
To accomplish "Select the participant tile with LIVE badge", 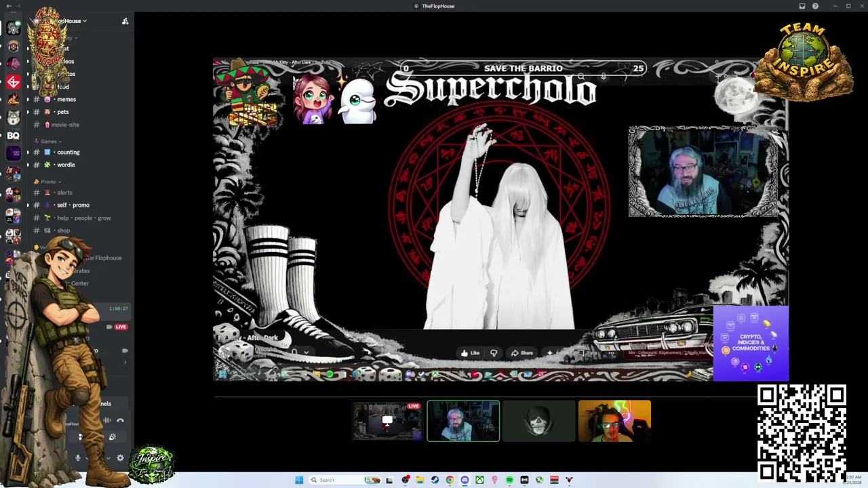I will tap(387, 421).
